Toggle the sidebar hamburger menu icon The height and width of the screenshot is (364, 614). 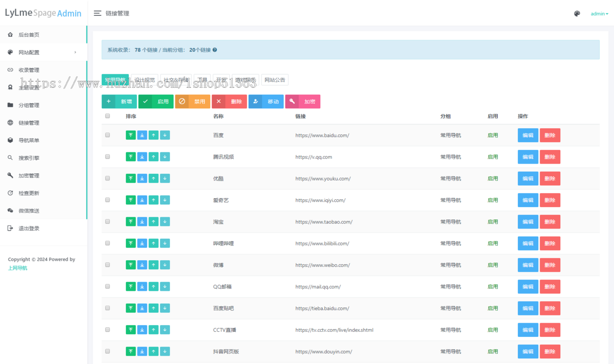(97, 13)
